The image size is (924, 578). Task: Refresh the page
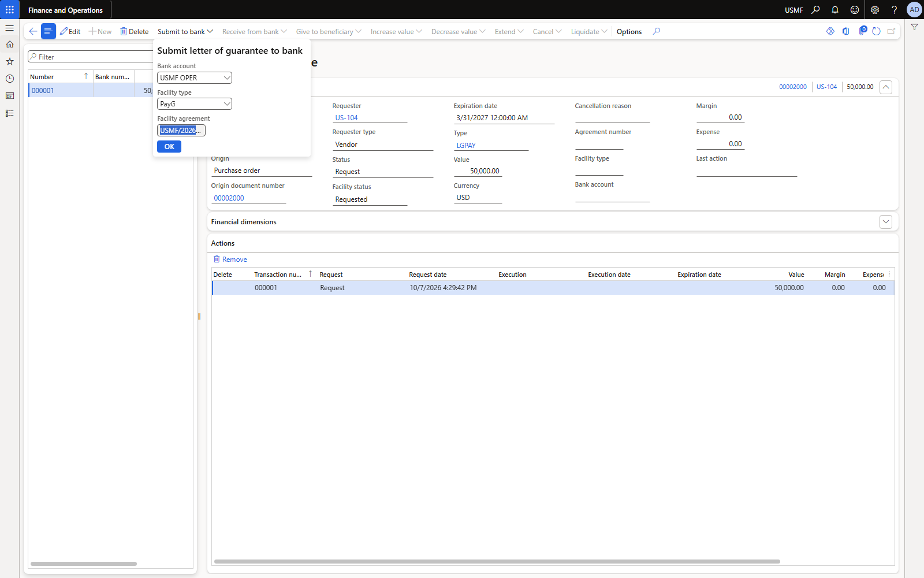click(876, 31)
